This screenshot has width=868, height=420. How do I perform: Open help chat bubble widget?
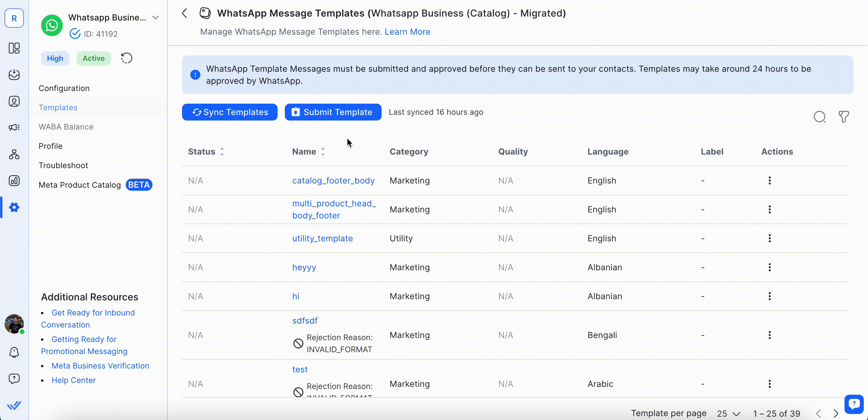[854, 403]
